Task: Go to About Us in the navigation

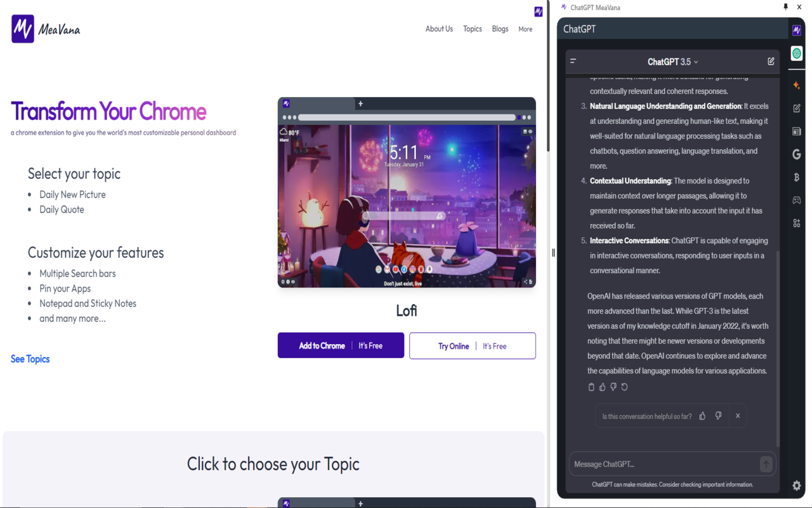Action: tap(439, 29)
